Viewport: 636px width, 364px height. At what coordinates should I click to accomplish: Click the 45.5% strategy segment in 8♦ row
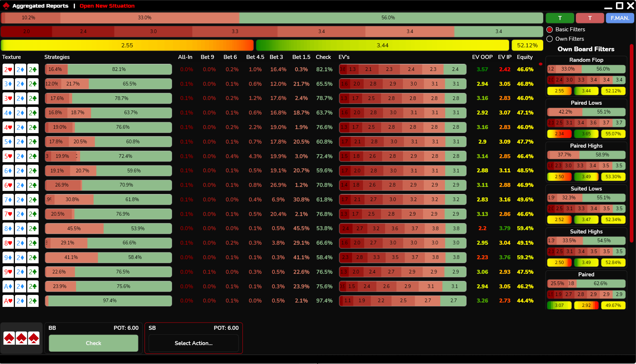(74, 228)
